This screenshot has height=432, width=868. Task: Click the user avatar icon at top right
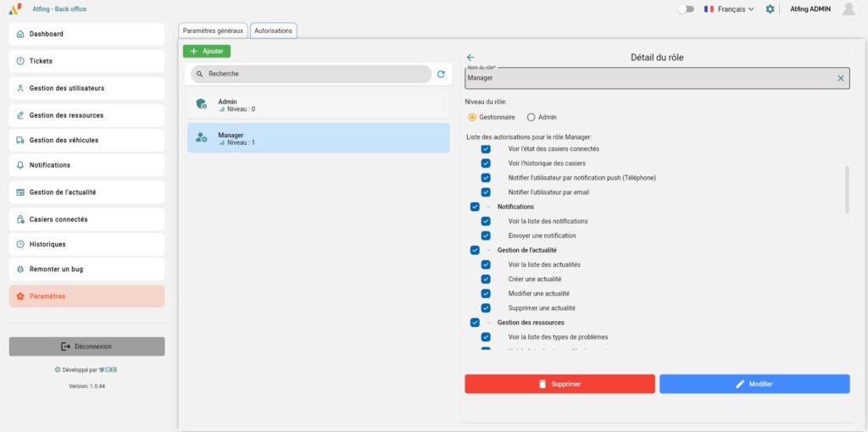tap(848, 9)
